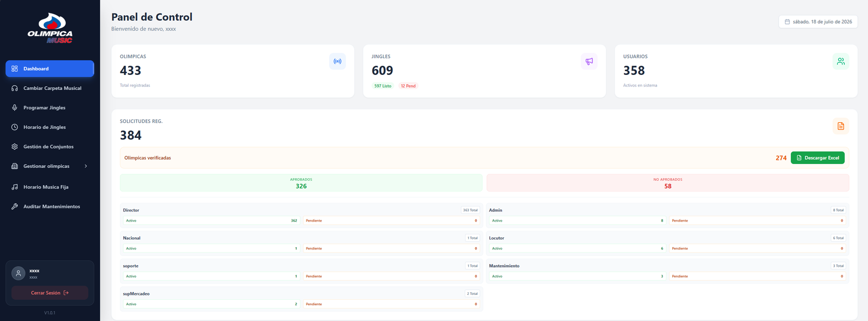868x321 pixels.
Task: Click the supMercadeo role heading
Action: coord(137,294)
